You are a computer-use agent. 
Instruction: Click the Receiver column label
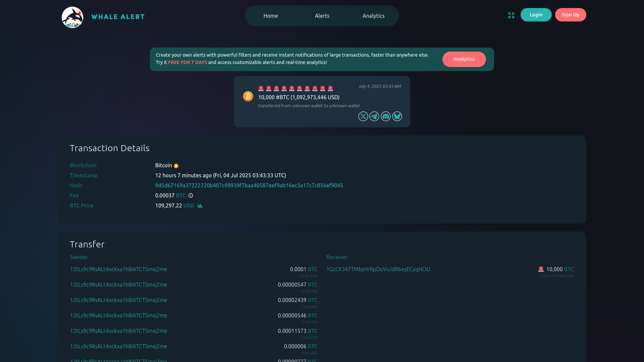[x=337, y=257]
